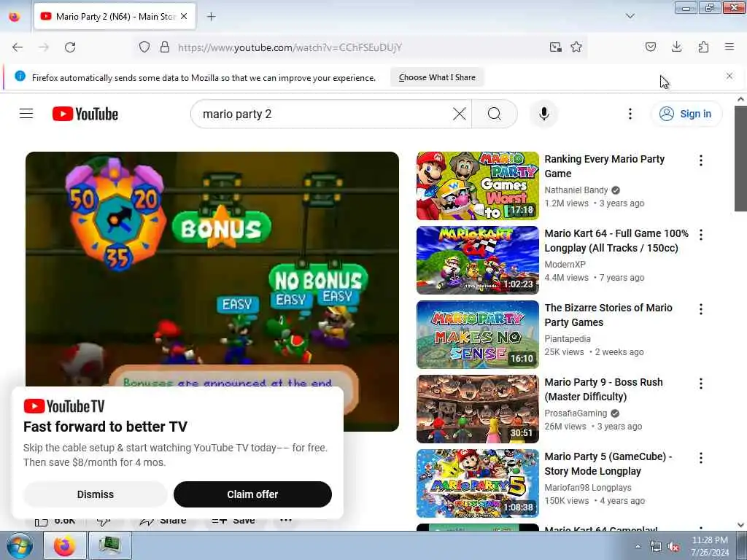Open options menu for Bizarre Stories video

click(x=701, y=309)
